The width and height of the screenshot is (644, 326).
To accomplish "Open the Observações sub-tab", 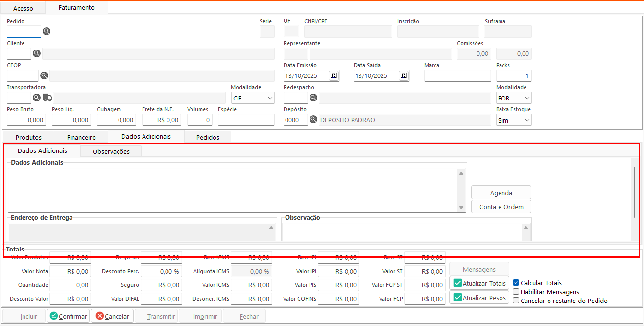I will [111, 151].
